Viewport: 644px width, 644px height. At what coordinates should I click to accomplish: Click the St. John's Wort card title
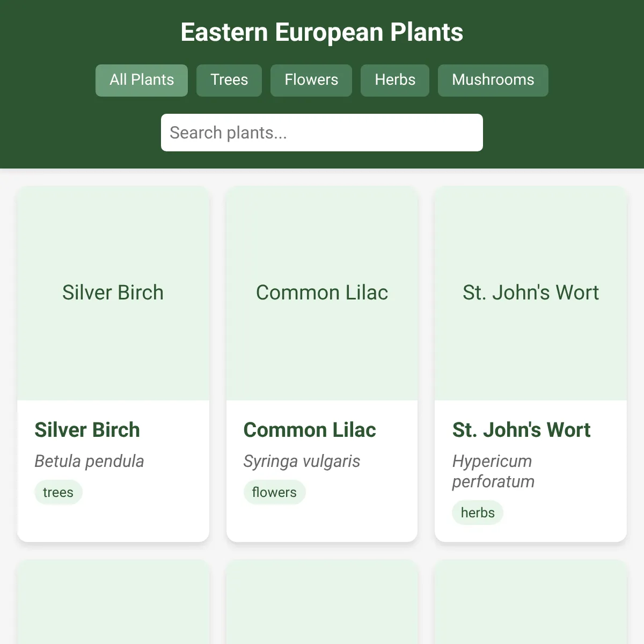point(521,430)
